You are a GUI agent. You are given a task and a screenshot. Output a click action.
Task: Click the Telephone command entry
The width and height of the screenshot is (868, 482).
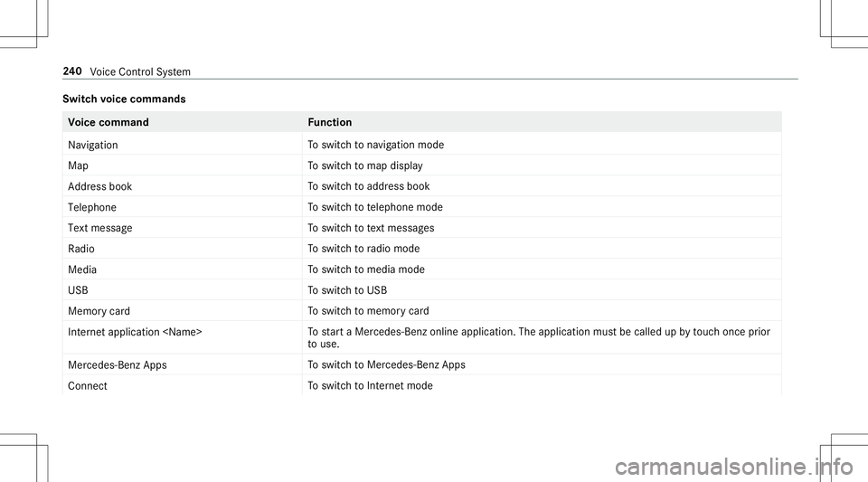coord(91,207)
